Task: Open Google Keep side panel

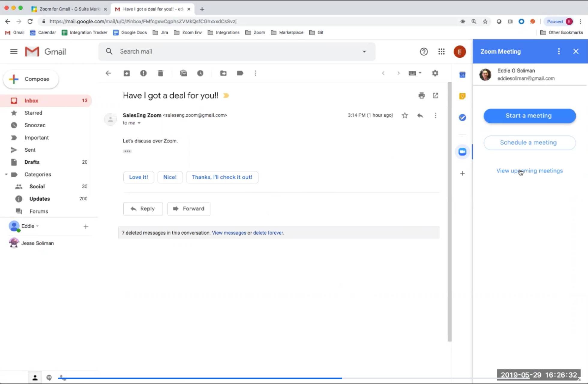Action: [462, 96]
